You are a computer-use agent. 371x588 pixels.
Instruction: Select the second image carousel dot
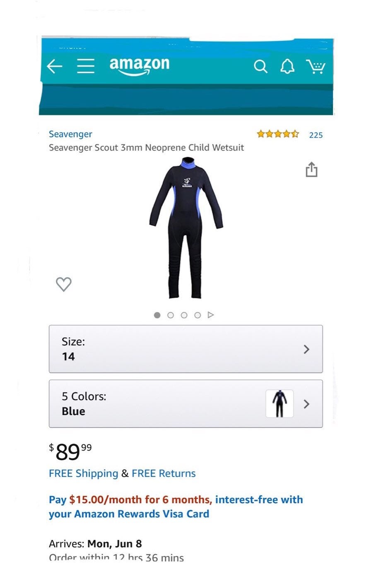pos(170,315)
